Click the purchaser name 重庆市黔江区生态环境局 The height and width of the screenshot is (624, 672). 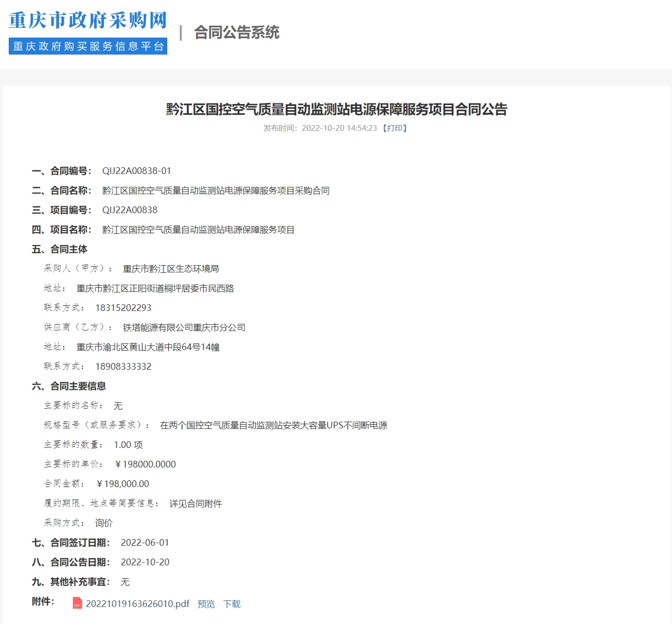click(171, 269)
